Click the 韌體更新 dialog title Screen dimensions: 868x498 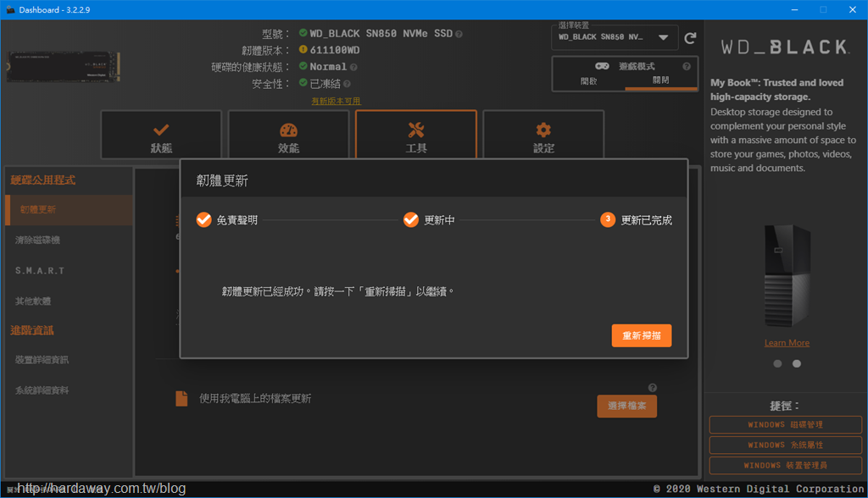pos(222,180)
